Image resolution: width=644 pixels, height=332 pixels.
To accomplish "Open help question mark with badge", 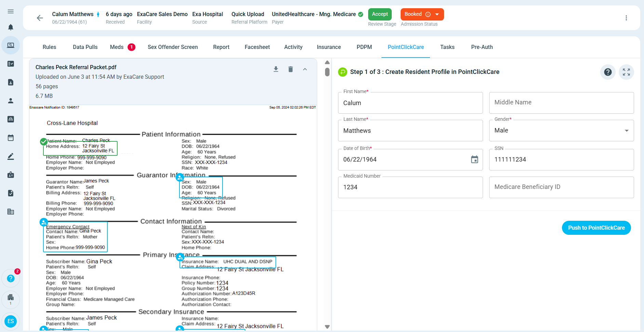I will point(11,278).
